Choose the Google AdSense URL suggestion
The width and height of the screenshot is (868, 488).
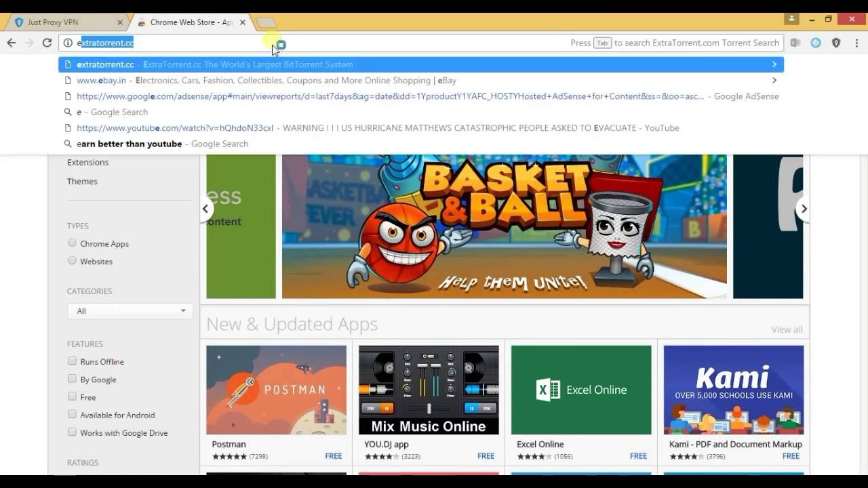[x=420, y=96]
